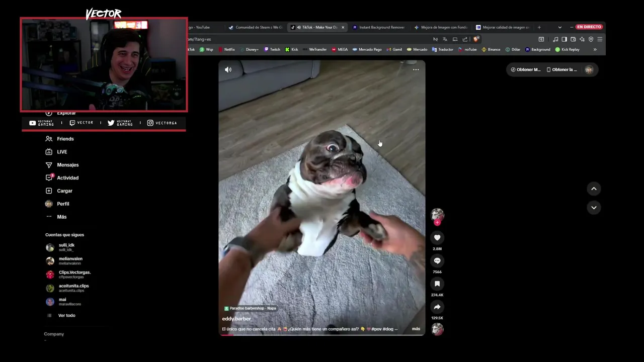Click the translate page icon
Image resolution: width=644 pixels, height=362 pixels.
pos(445,39)
